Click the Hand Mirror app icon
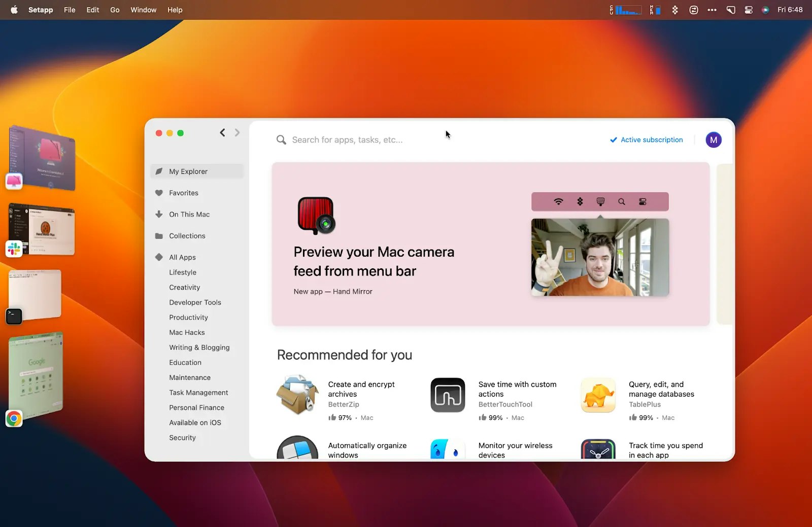812x527 pixels. 317,216
